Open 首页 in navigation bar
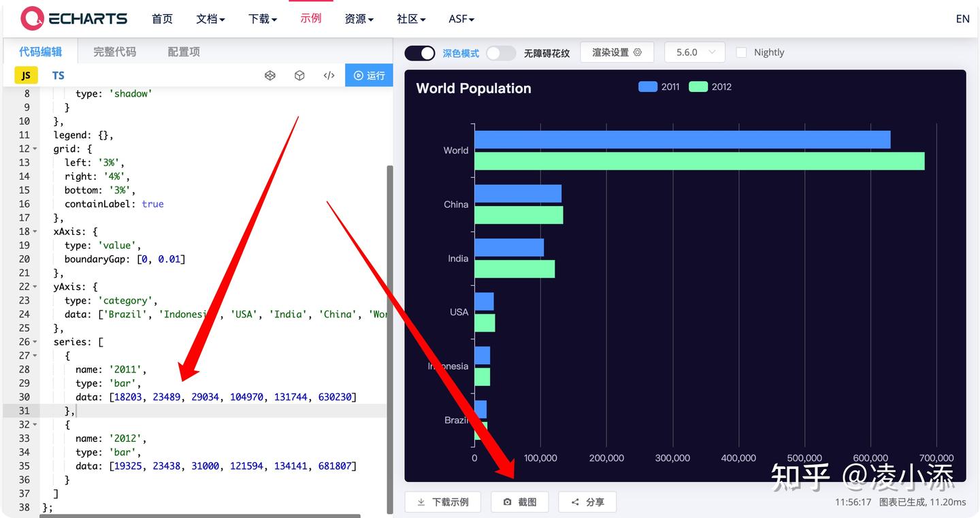Image resolution: width=980 pixels, height=518 pixels. coord(162,18)
